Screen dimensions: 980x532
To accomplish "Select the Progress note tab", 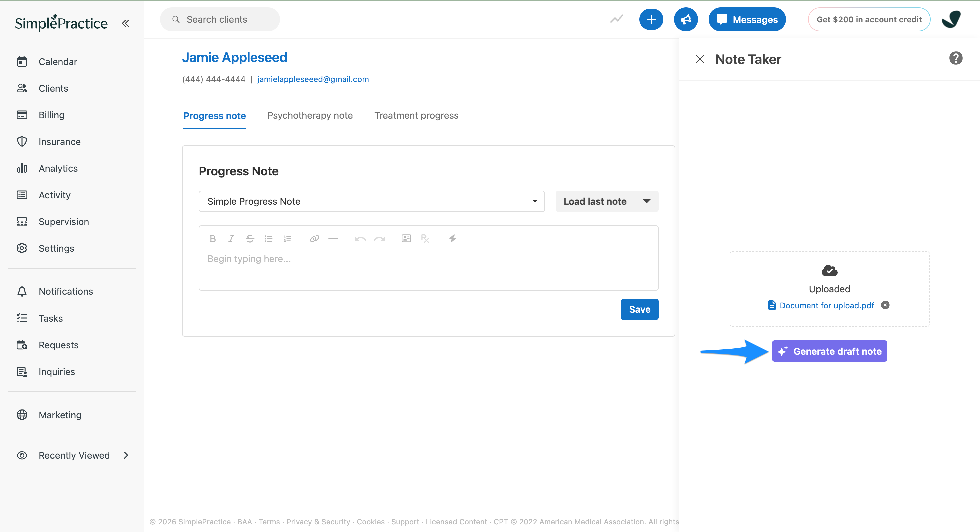I will click(x=214, y=116).
